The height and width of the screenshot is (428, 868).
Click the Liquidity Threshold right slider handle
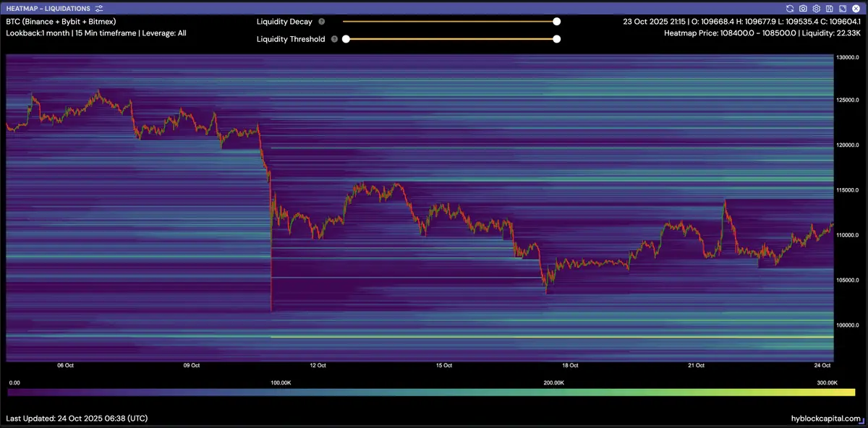(x=557, y=39)
